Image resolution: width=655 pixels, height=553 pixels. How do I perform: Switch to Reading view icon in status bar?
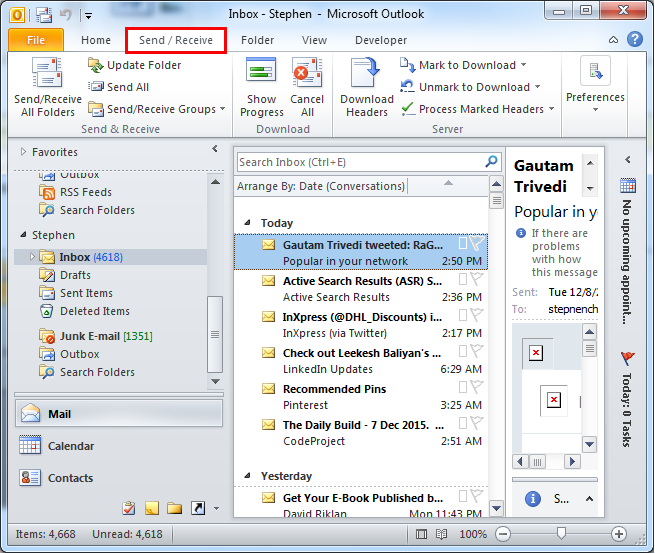click(442, 534)
